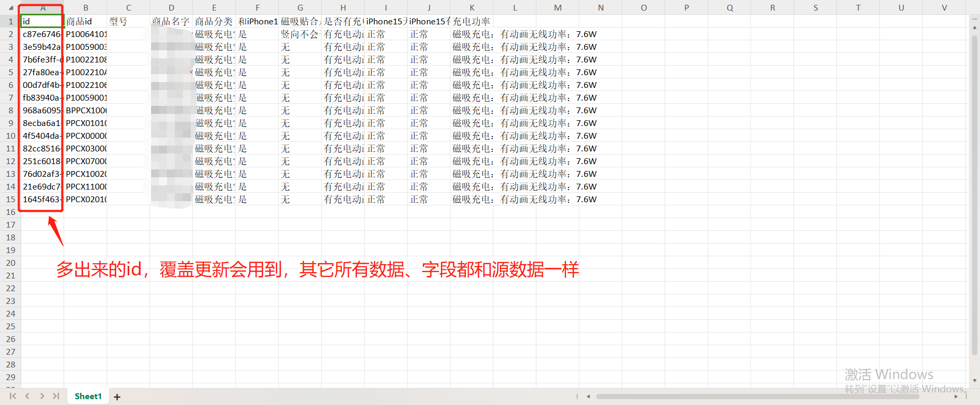Select row 1 header
Viewport: 980px width, 405px height.
(11, 21)
